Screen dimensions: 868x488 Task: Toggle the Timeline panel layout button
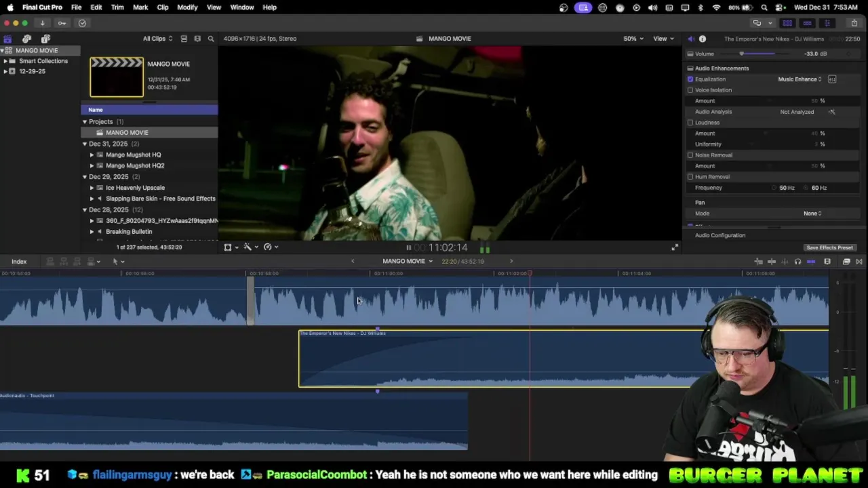807,23
